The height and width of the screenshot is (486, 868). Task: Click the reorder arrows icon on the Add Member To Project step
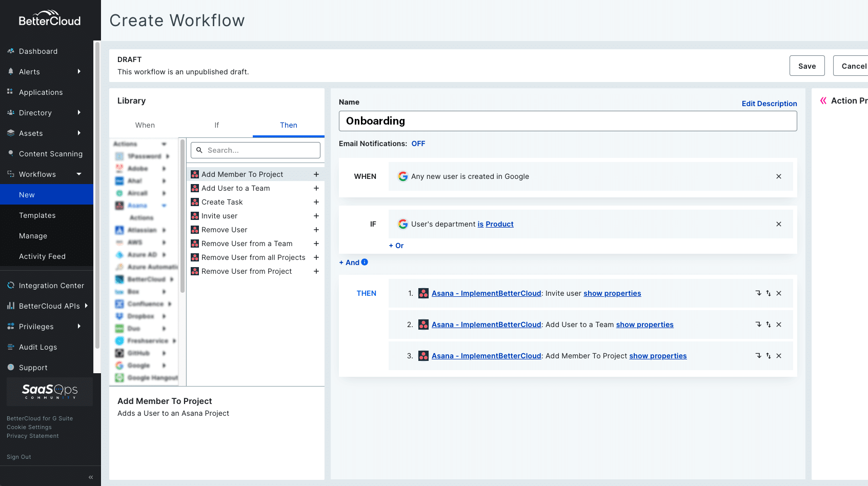click(x=769, y=356)
